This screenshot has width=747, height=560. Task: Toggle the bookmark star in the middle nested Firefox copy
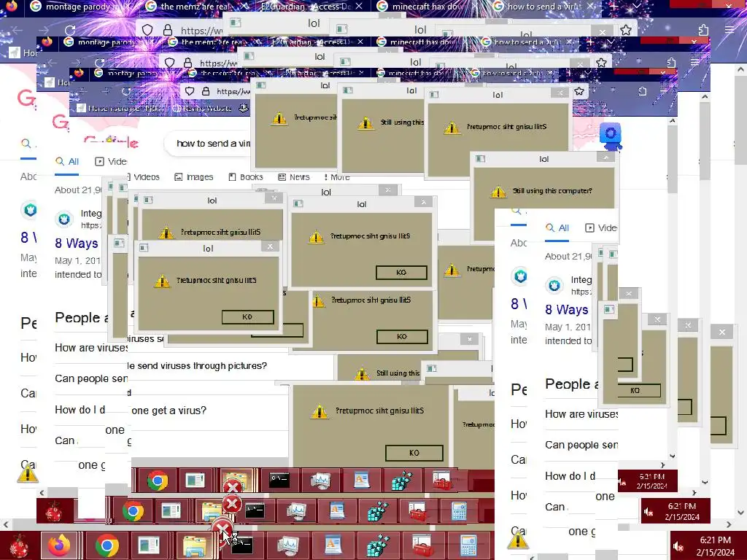601,63
